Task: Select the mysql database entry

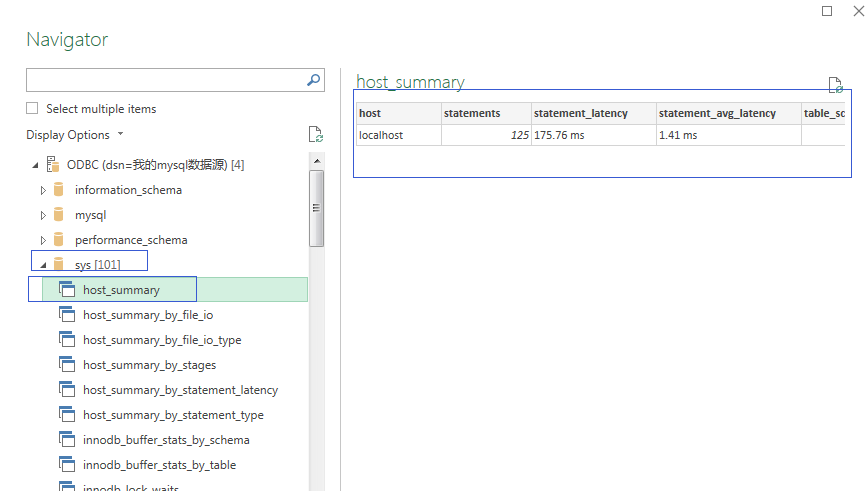Action: pyautogui.click(x=90, y=215)
